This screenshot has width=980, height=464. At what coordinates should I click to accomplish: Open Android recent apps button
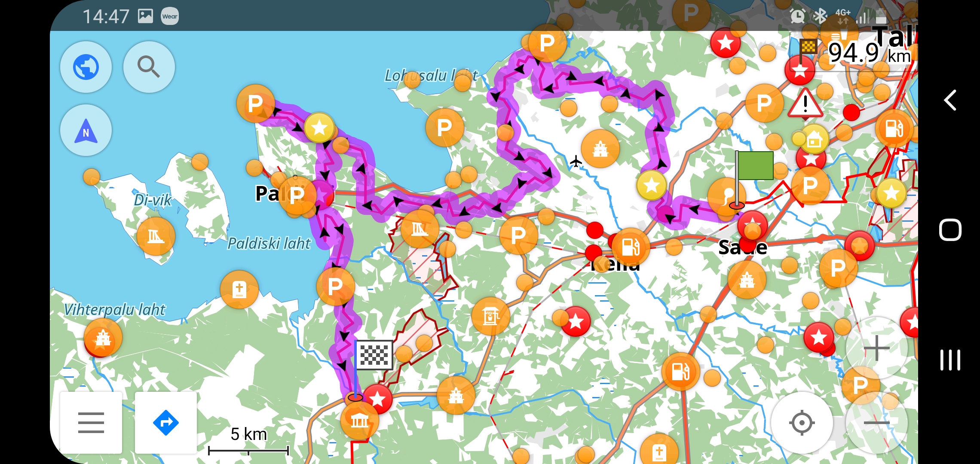(950, 360)
